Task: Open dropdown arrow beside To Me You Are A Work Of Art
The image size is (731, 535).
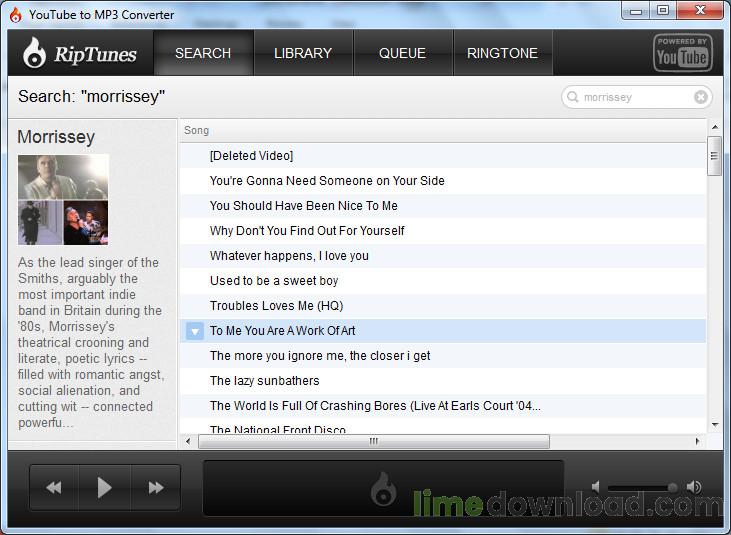Action: tap(195, 331)
